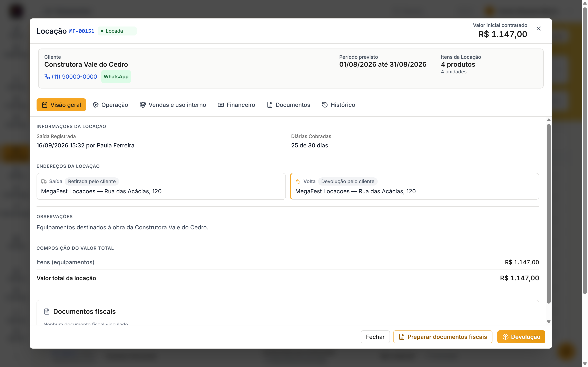The width and height of the screenshot is (588, 367).
Task: Click the return arrow icon beside Volta
Action: pos(298,181)
